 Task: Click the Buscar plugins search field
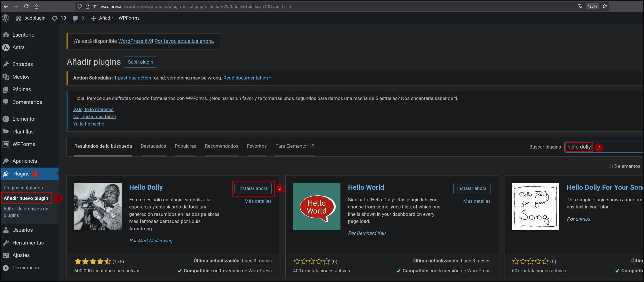coord(604,147)
